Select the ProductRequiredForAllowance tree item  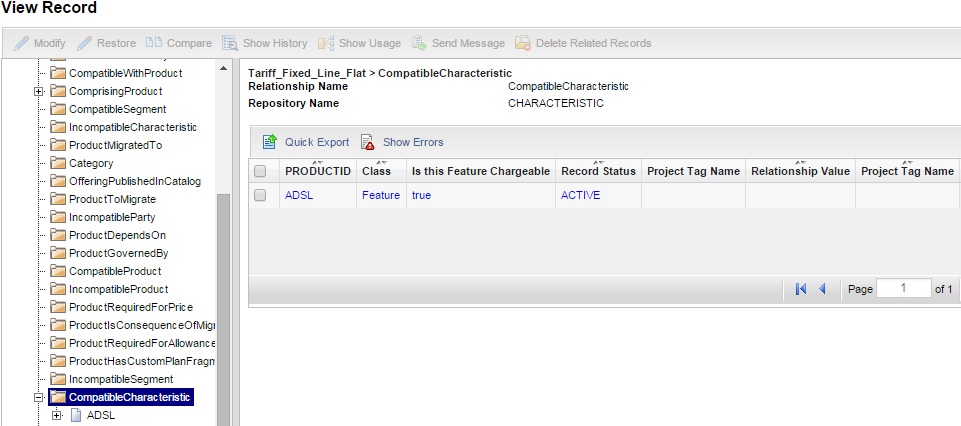(x=142, y=343)
